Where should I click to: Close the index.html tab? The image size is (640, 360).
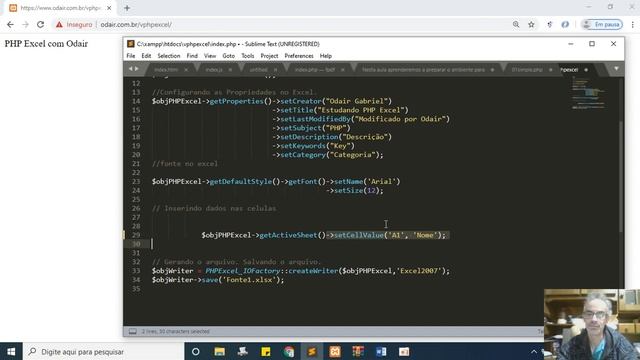(186, 70)
